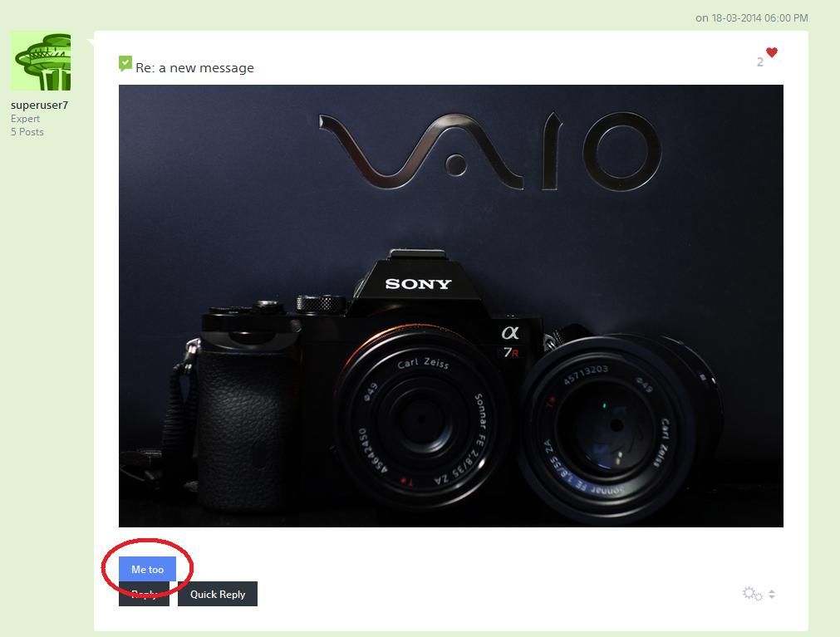
Task: Open the attached Sony camera photo
Action: (x=451, y=306)
